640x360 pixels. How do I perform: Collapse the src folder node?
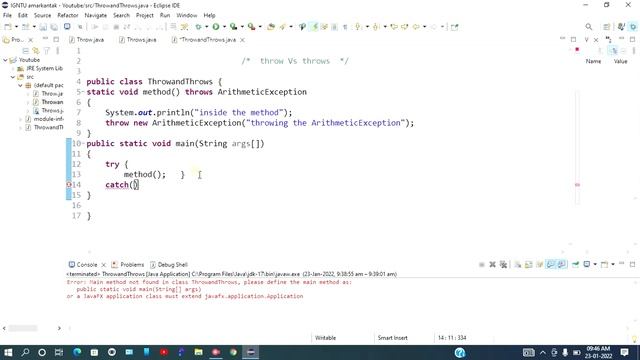point(13,77)
